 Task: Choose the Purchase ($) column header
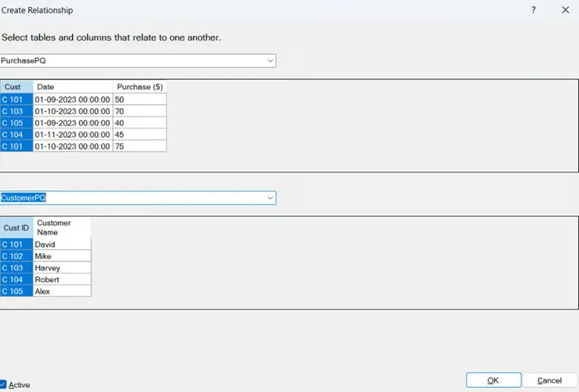(140, 87)
